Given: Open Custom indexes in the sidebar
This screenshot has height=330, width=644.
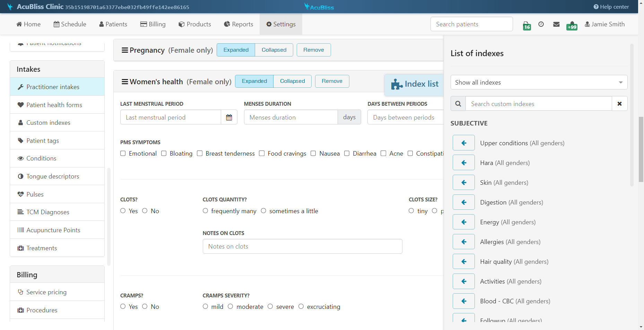Looking at the screenshot, I should [x=57, y=122].
